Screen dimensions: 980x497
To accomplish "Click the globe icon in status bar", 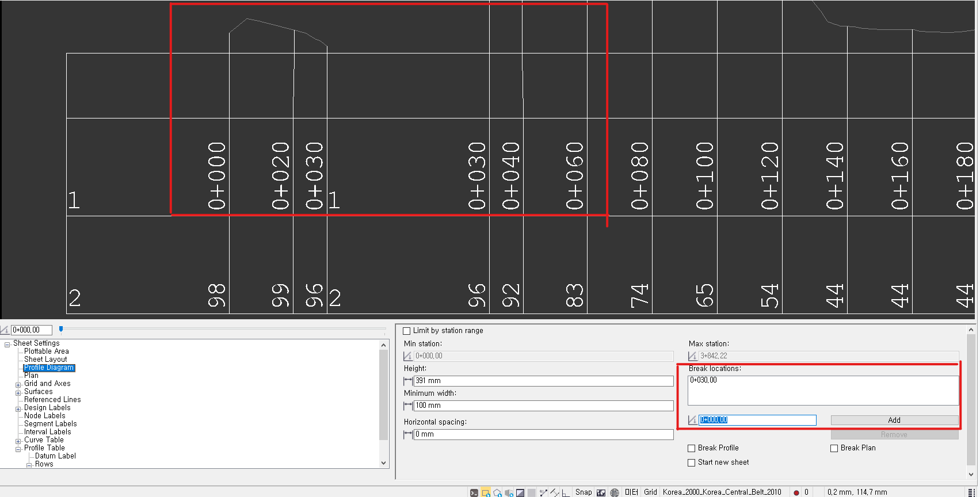I will [x=615, y=492].
